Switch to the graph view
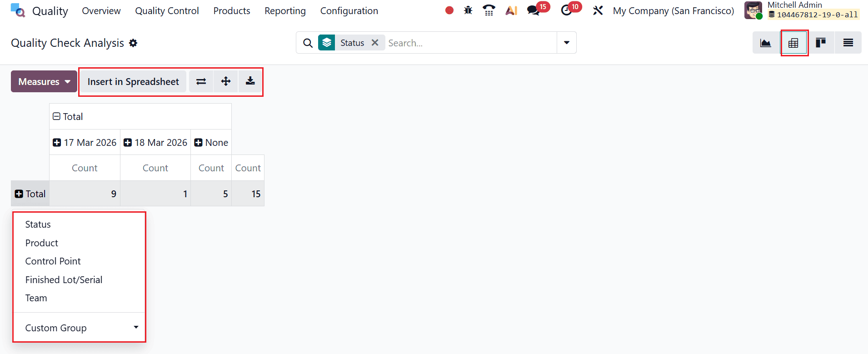This screenshot has height=354, width=868. (x=766, y=43)
